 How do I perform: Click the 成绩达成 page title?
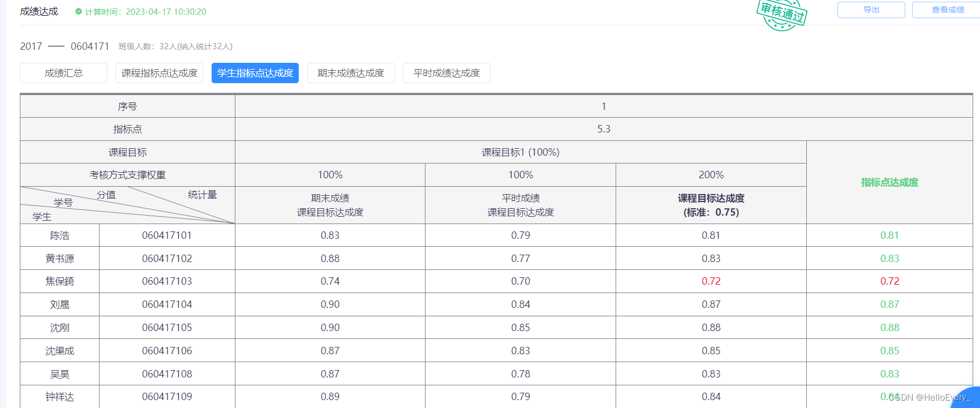tap(39, 11)
